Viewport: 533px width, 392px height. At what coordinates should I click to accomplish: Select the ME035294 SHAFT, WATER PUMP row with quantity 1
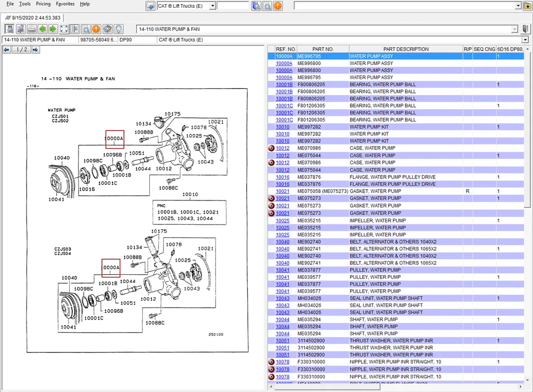396,320
